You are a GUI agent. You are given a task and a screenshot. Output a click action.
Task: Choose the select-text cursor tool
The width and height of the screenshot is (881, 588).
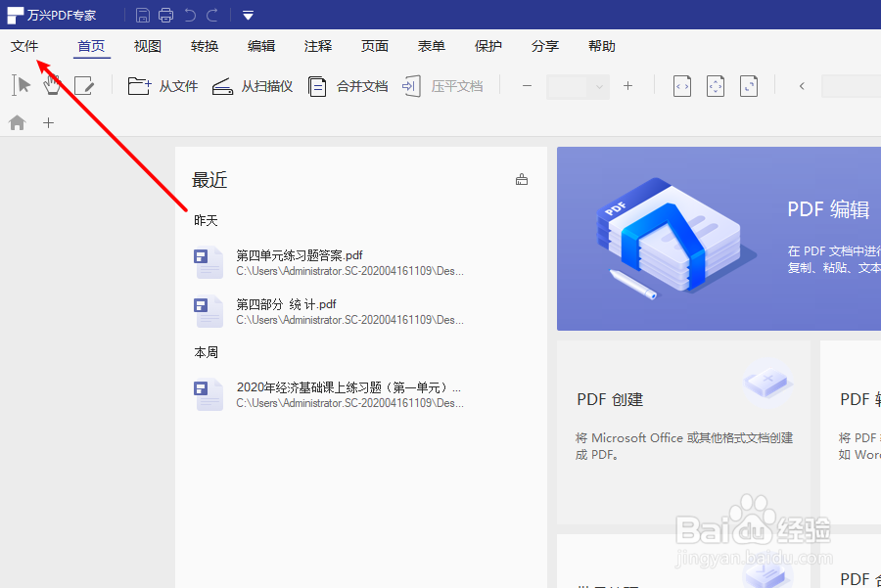(21, 86)
